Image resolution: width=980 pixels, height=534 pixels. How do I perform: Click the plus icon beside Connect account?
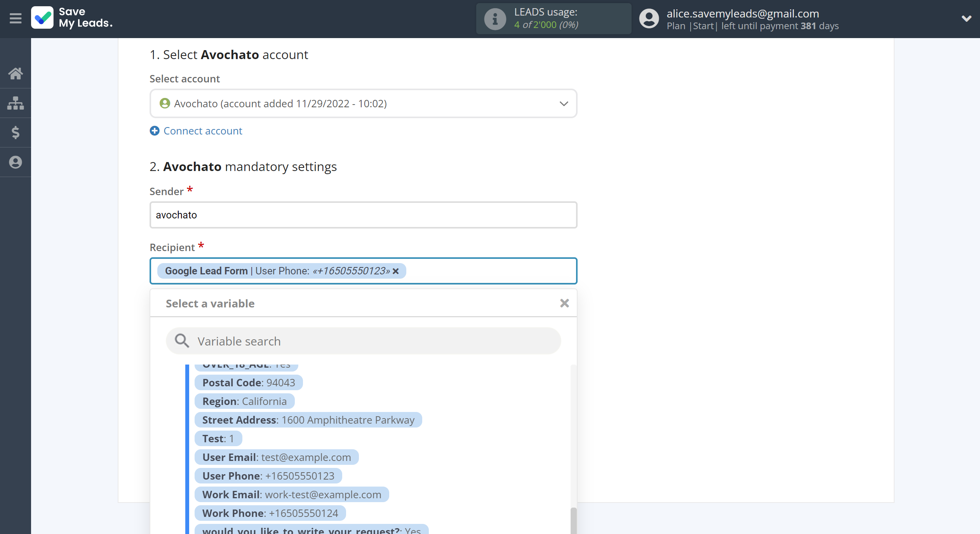click(x=155, y=131)
